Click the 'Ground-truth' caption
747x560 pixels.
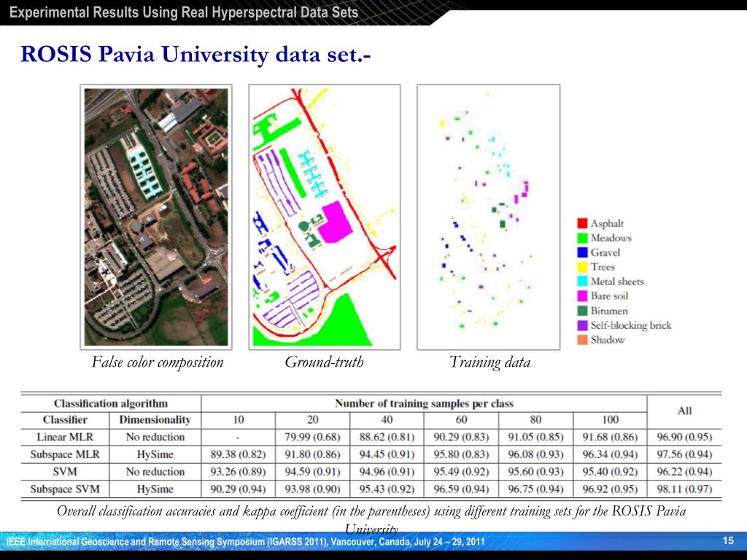click(325, 362)
